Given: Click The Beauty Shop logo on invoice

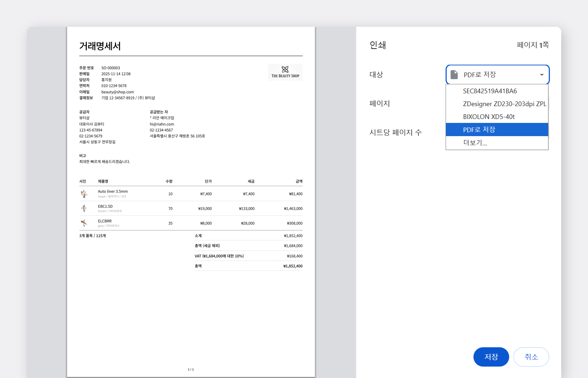Looking at the screenshot, I should point(285,72).
